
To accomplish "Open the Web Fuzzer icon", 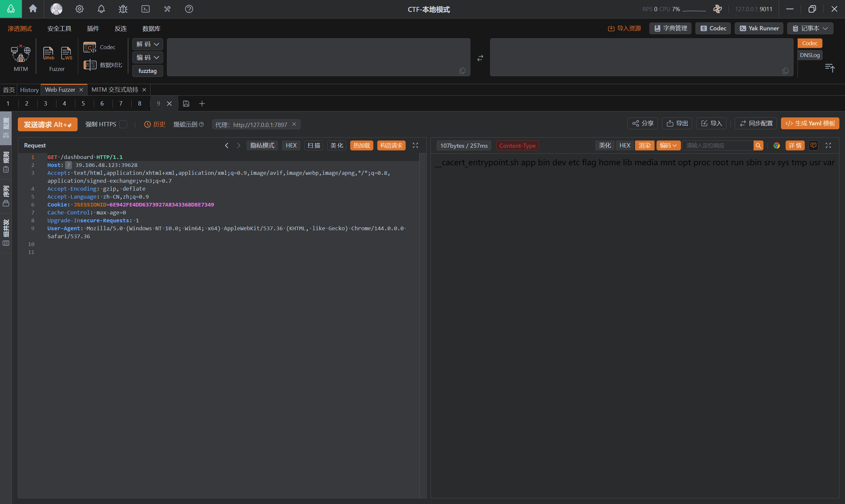I will (48, 53).
